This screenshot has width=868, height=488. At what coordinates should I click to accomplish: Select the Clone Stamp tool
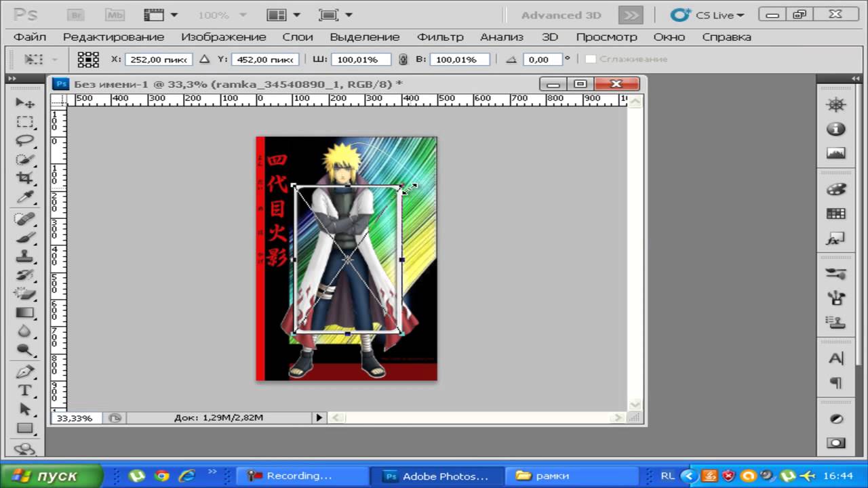pyautogui.click(x=25, y=256)
